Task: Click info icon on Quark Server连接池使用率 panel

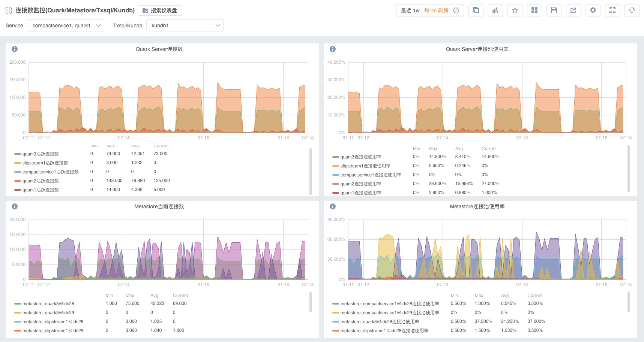Action: [x=333, y=49]
